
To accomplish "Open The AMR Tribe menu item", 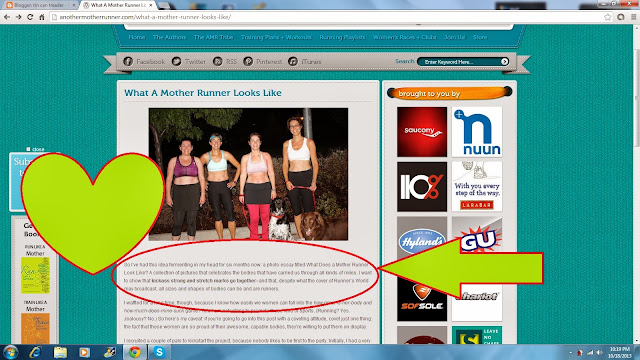I will click(213, 37).
